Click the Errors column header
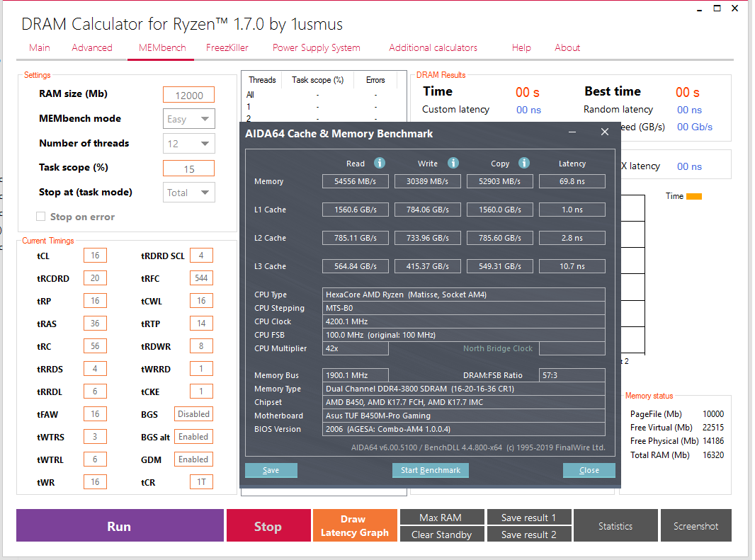755x560 pixels. 375,80
